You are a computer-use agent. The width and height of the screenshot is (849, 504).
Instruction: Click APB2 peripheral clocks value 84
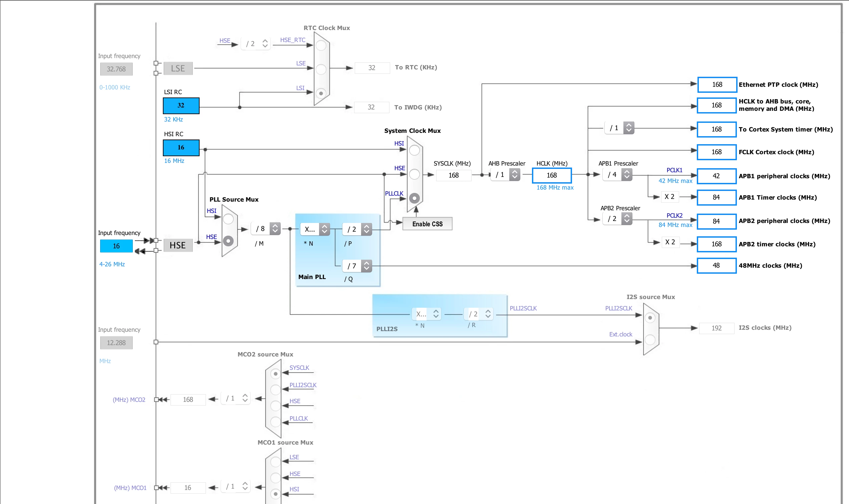point(717,221)
